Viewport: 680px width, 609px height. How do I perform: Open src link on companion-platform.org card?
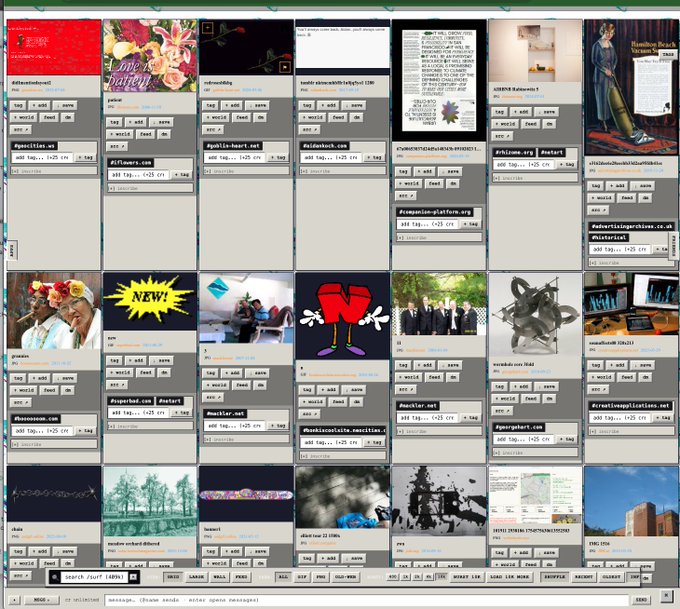[x=405, y=196]
